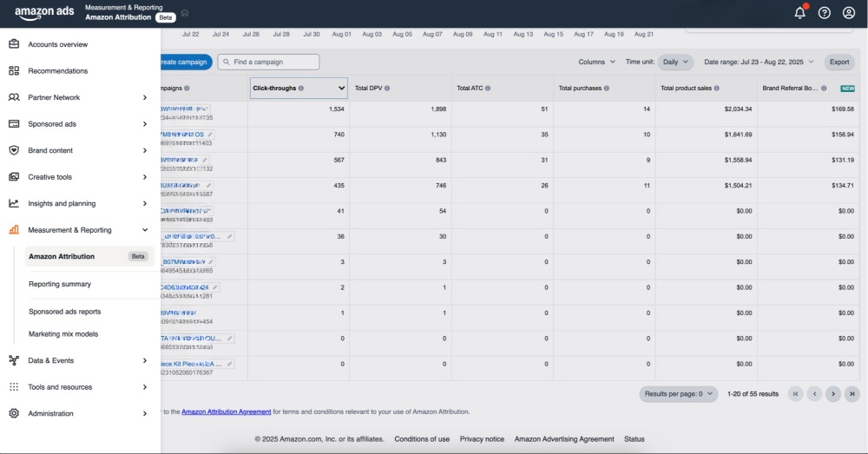868x454 pixels.
Task: Open the help question mark icon
Action: (x=825, y=13)
